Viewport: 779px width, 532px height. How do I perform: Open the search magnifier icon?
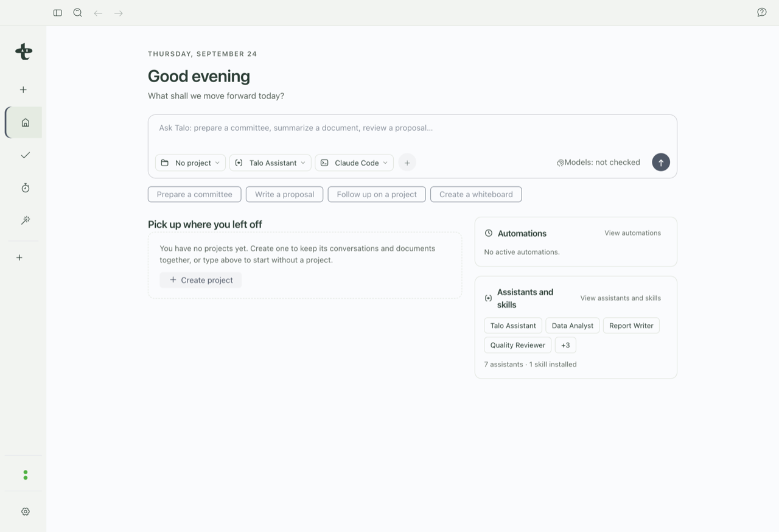(x=78, y=13)
